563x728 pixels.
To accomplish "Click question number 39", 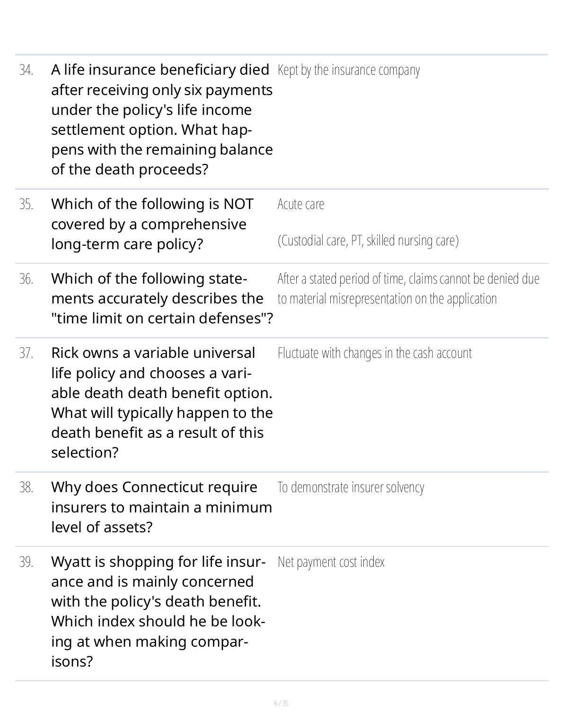I will (x=26, y=562).
